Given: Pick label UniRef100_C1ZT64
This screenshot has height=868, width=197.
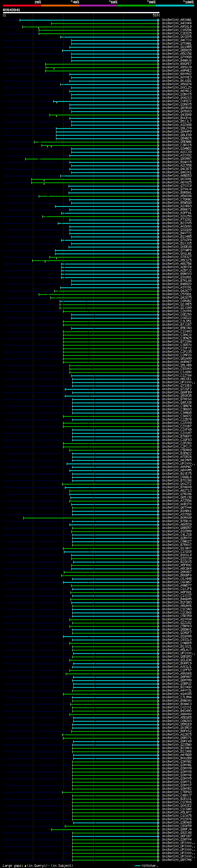Looking at the screenshot, I should (x=176, y=376).
